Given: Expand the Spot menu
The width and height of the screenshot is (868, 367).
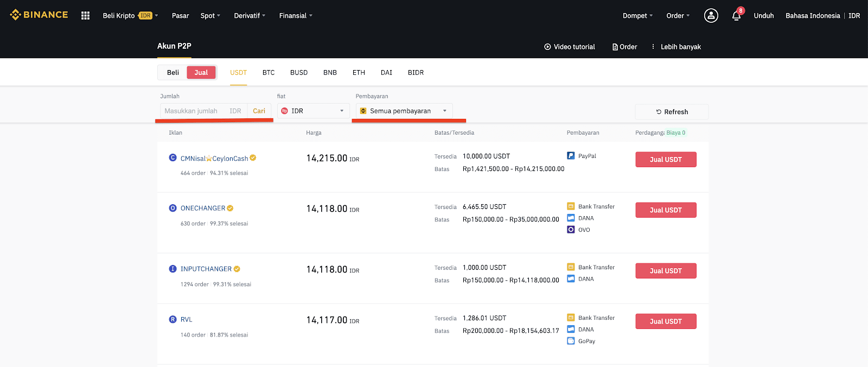Looking at the screenshot, I should tap(210, 16).
